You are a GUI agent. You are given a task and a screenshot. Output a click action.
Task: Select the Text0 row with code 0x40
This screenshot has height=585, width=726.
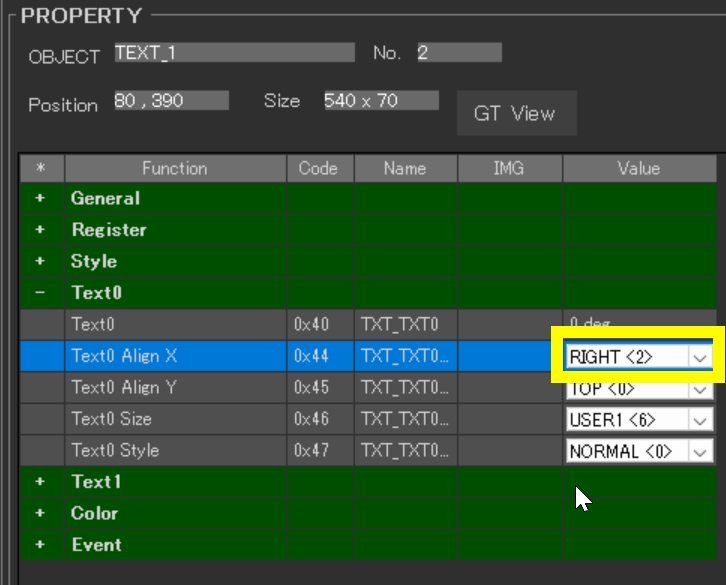[176, 325]
